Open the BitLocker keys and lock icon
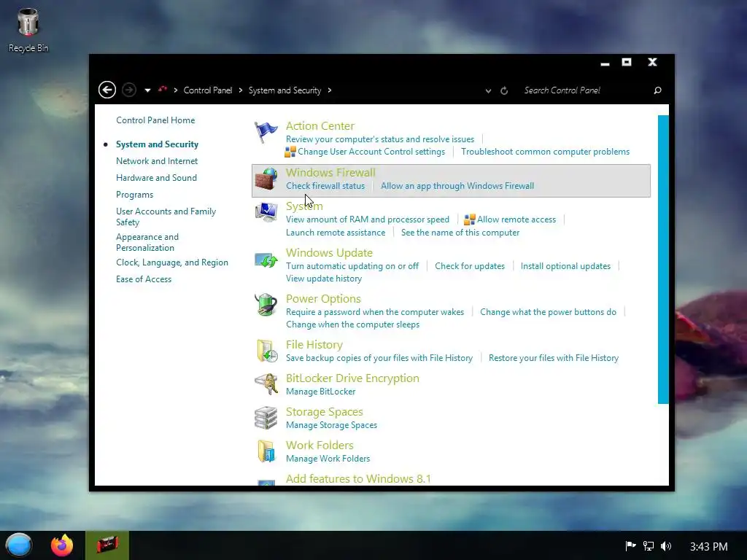Viewport: 747px width, 560px height. (x=266, y=384)
